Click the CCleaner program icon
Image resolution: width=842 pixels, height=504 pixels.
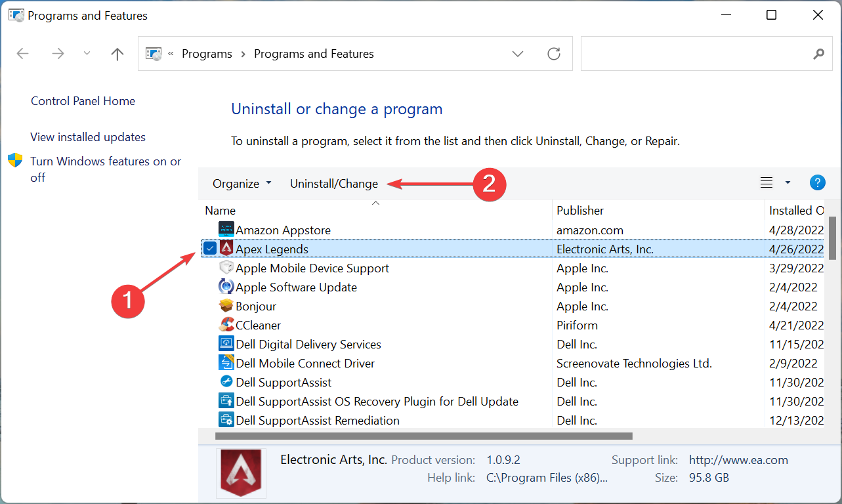pos(226,325)
